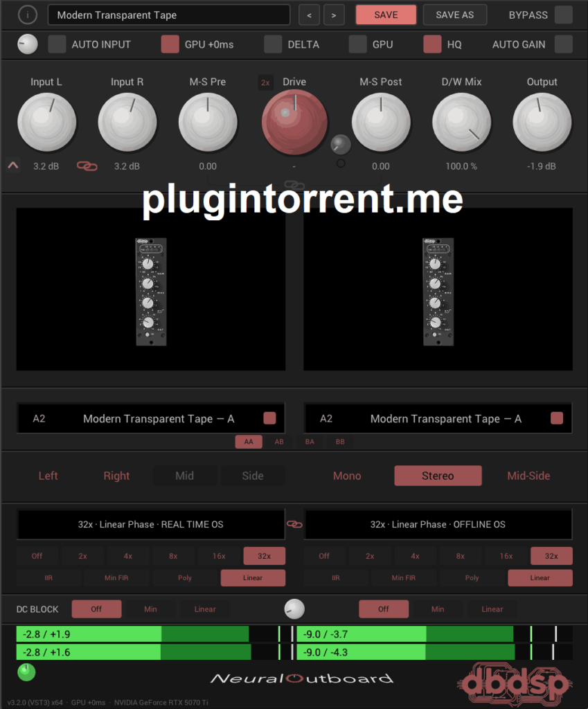Enable the AUTO GAIN checkbox
Image resolution: width=588 pixels, height=709 pixels.
(564, 44)
